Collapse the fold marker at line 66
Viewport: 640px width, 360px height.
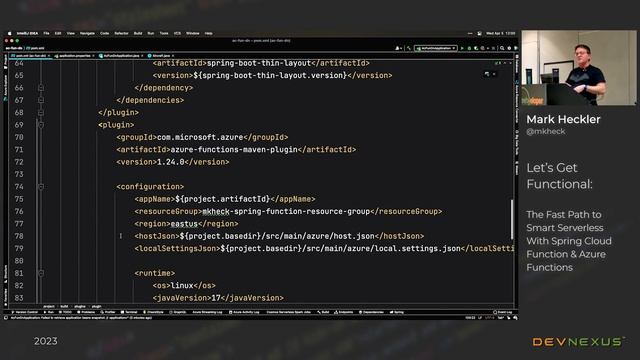41,88
